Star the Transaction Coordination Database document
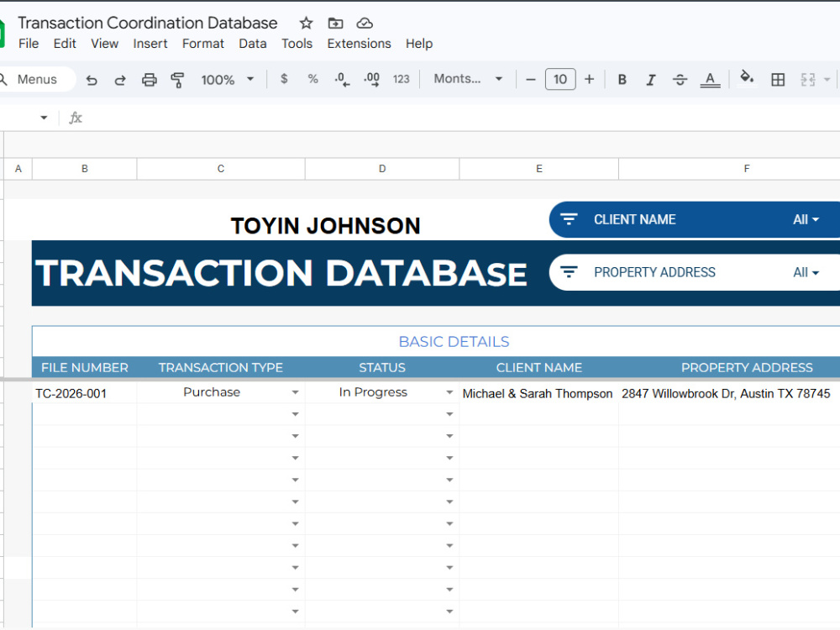The image size is (840, 630). pyautogui.click(x=306, y=23)
